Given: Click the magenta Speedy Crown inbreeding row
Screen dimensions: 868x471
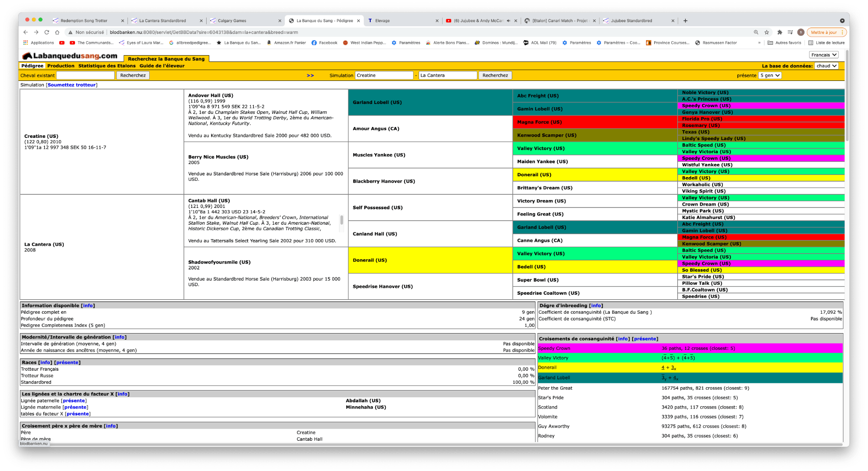Looking at the screenshot, I should click(690, 349).
